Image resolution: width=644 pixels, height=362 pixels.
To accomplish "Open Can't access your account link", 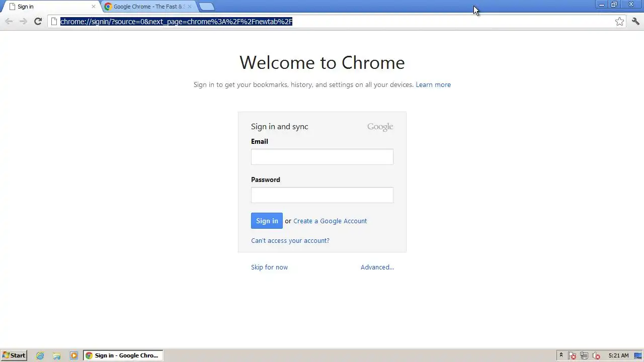I will (x=290, y=240).
